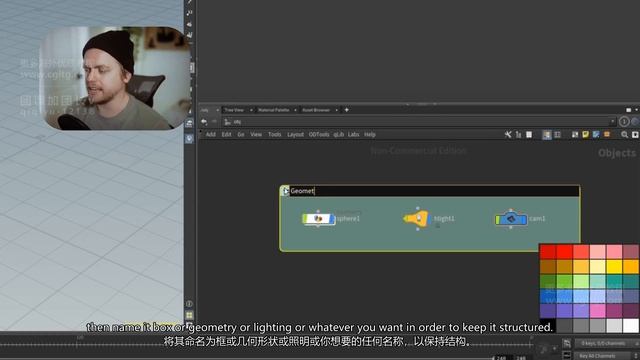Go back in network path history
Image resolution: width=640 pixels, height=360 pixels.
pos(204,122)
